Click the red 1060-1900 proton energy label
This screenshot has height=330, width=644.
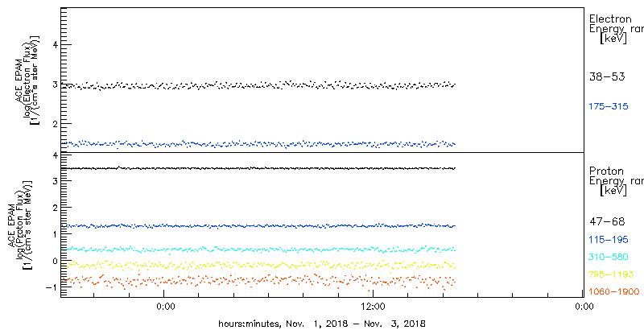(x=614, y=292)
